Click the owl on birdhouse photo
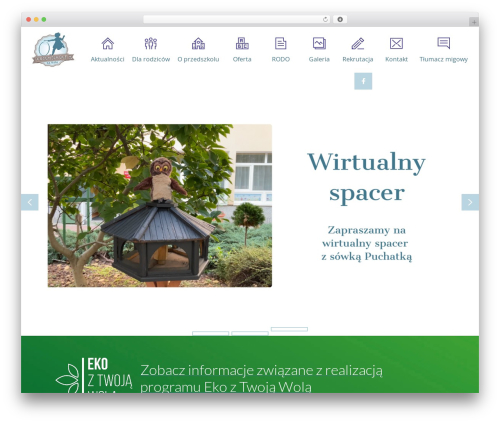The height and width of the screenshot is (423, 500). [160, 205]
